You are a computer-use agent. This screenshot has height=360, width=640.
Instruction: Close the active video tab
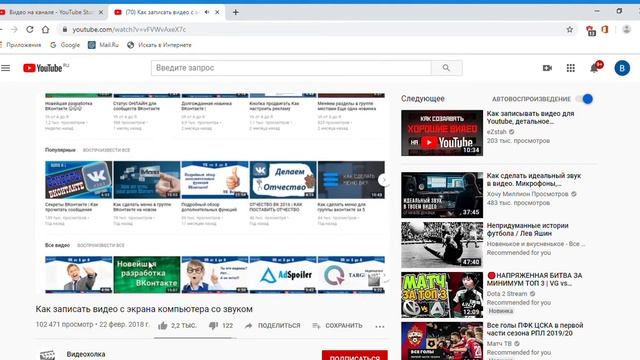(217, 12)
